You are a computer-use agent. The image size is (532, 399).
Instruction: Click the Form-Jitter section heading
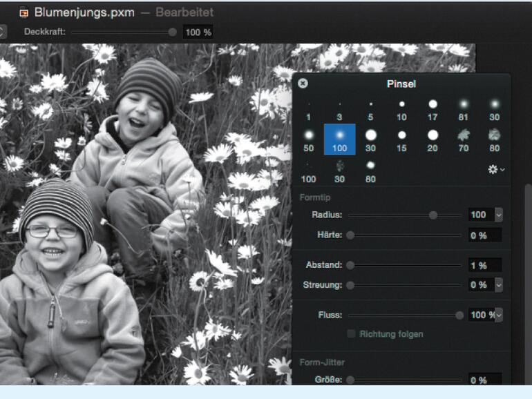[x=322, y=362]
